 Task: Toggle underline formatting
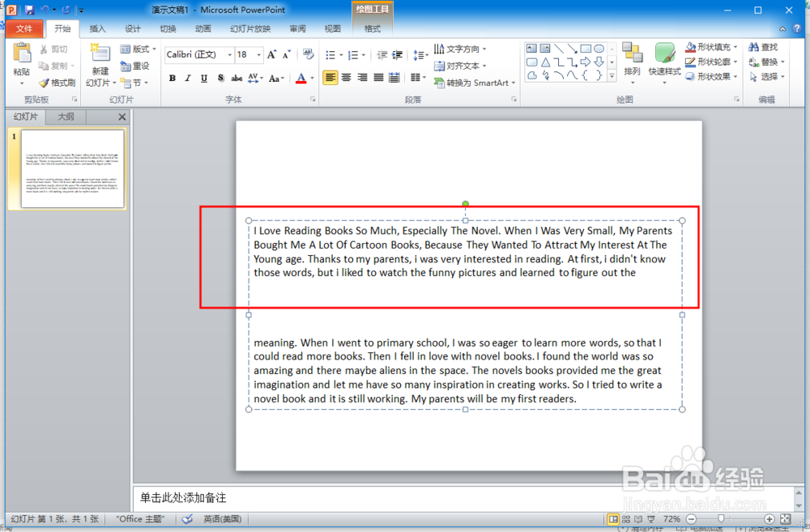click(204, 78)
